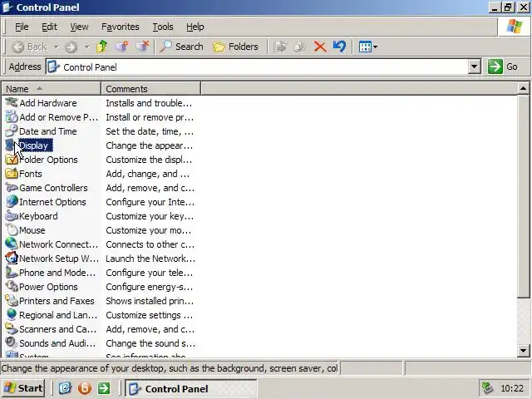Screen dimensions: 532x399
Task: Click the Forward arrow button
Action: pyautogui.click(x=71, y=47)
